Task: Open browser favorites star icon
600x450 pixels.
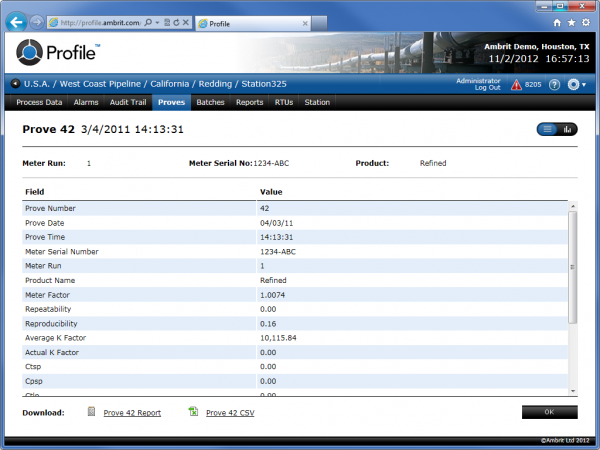Action: (x=571, y=23)
